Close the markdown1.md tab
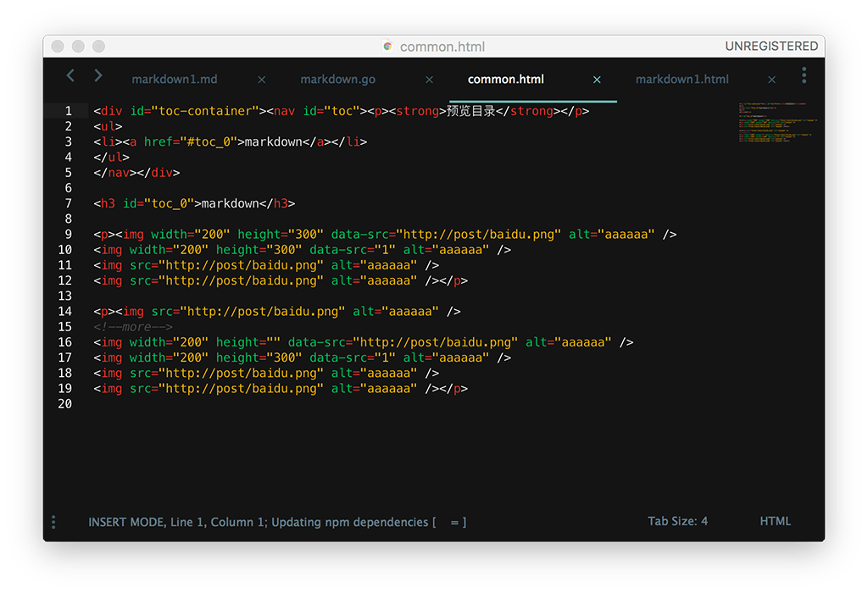Viewport: 868px width, 593px height. pos(261,80)
